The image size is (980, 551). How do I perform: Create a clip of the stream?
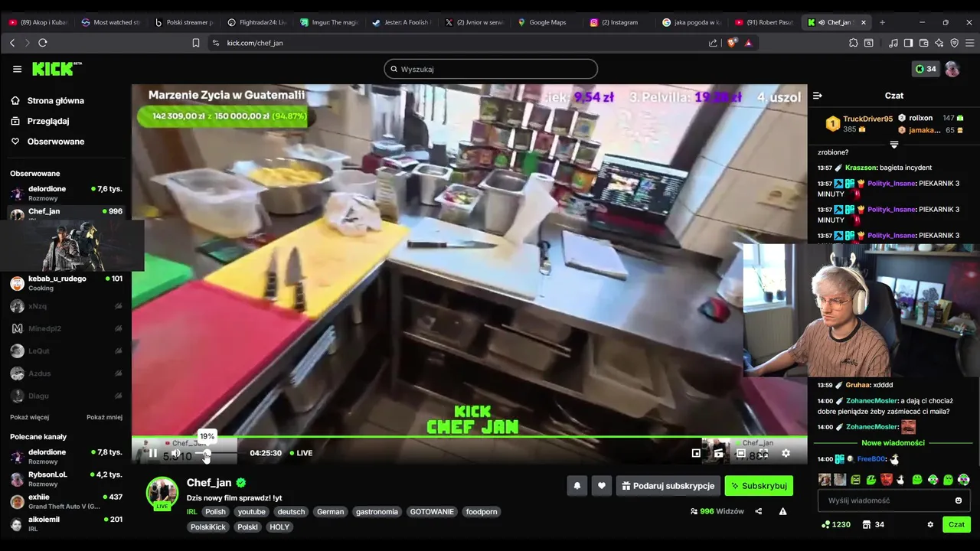point(718,453)
